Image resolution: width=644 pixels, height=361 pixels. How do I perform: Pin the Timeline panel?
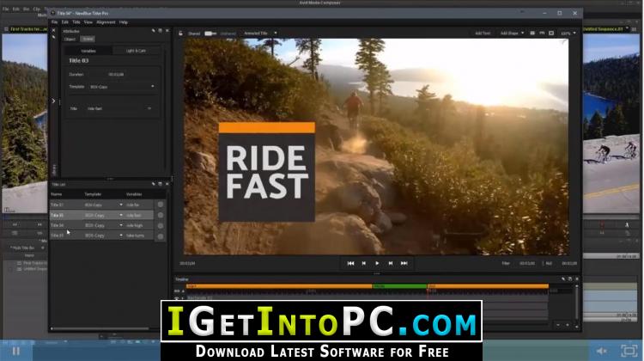[563, 279]
